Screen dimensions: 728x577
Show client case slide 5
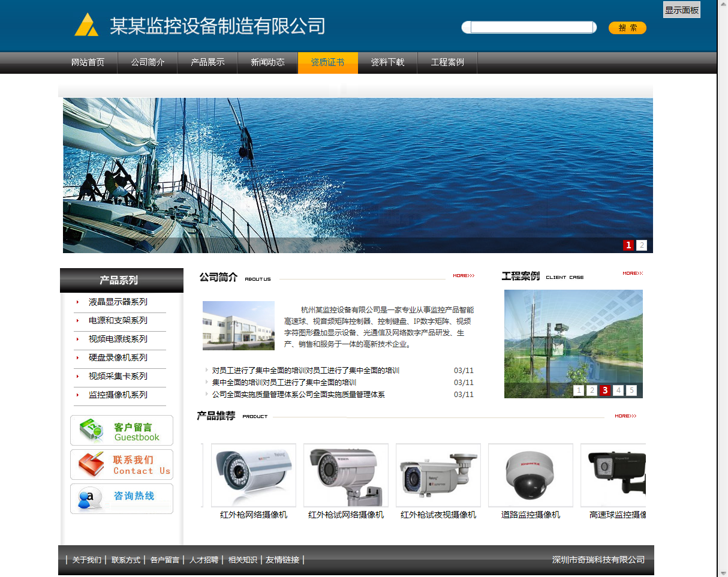[x=631, y=390]
